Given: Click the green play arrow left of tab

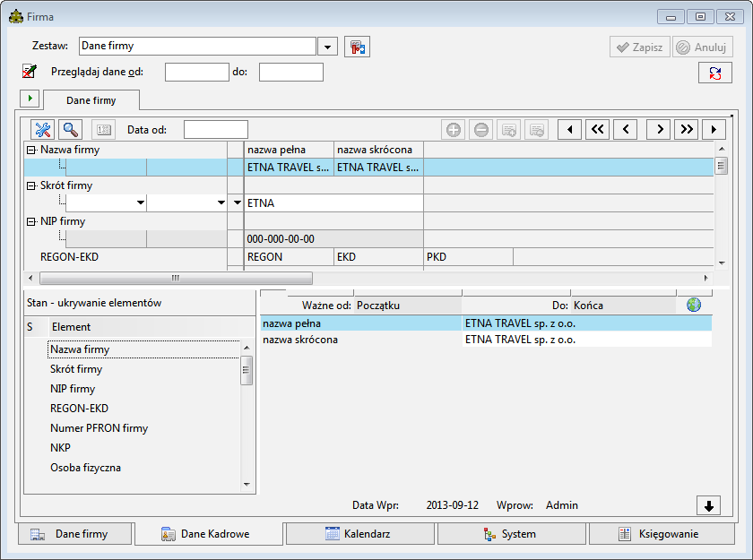Looking at the screenshot, I should coord(30,99).
